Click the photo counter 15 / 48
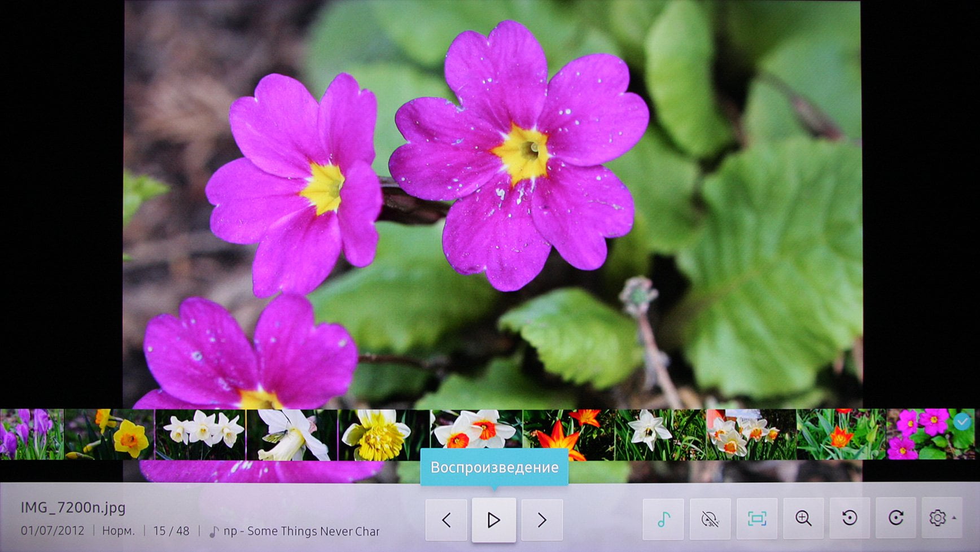 [171, 531]
